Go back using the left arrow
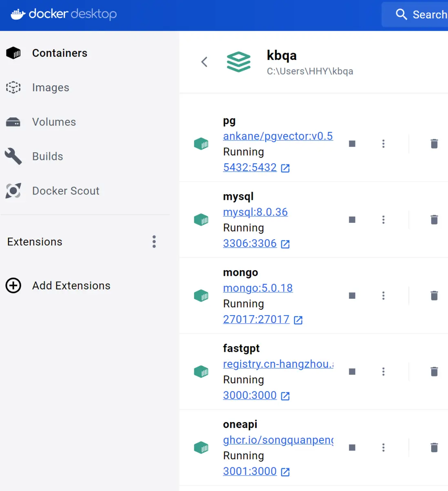This screenshot has width=448, height=491. (204, 62)
